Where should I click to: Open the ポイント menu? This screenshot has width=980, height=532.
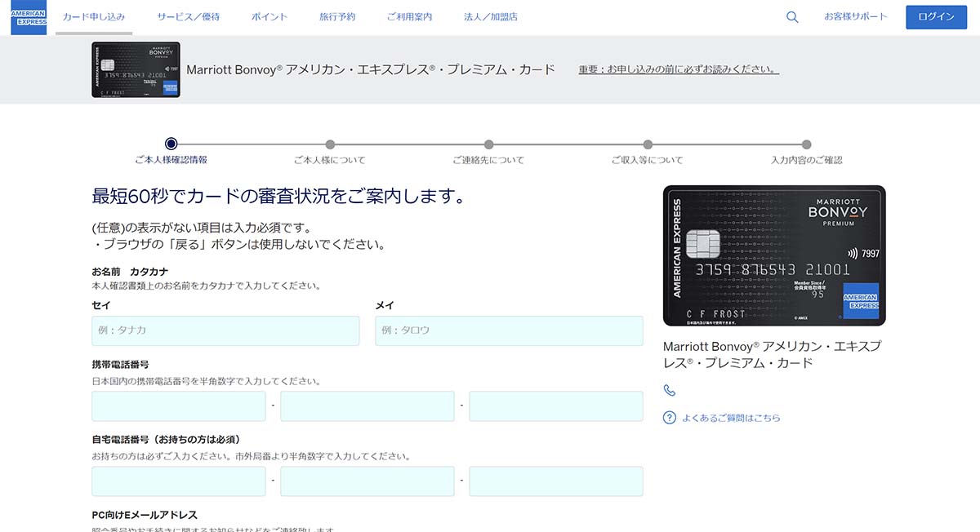pyautogui.click(x=269, y=17)
